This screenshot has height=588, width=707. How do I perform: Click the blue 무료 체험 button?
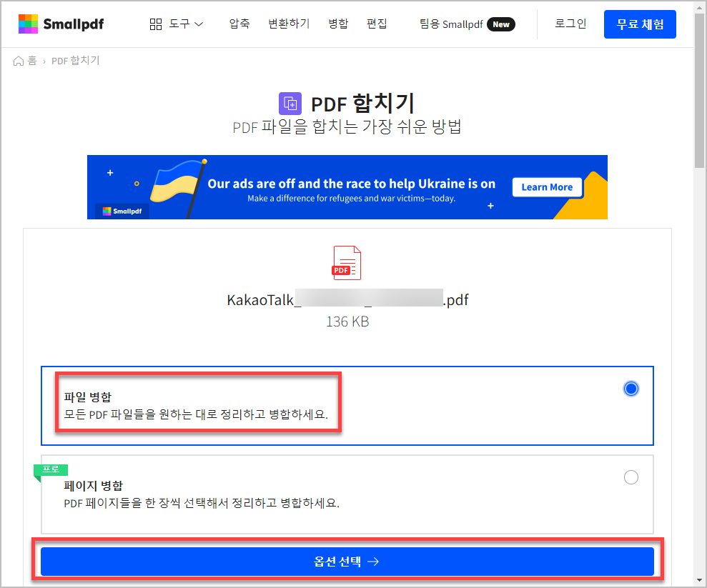pos(640,24)
